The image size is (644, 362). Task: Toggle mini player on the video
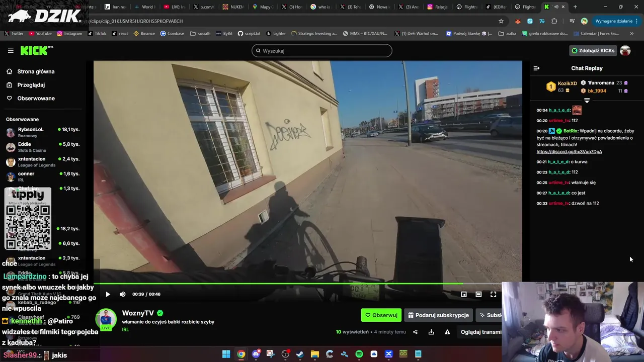(x=464, y=295)
